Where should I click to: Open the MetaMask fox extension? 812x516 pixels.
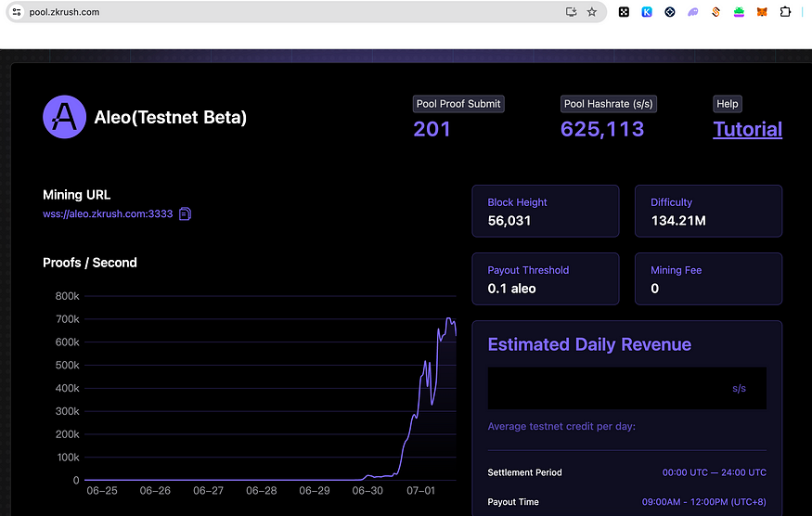(762, 12)
